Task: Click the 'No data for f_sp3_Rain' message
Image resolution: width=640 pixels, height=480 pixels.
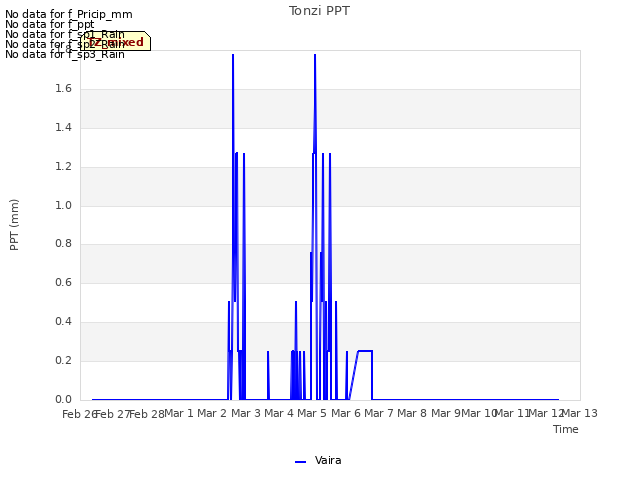Action: (64, 54)
